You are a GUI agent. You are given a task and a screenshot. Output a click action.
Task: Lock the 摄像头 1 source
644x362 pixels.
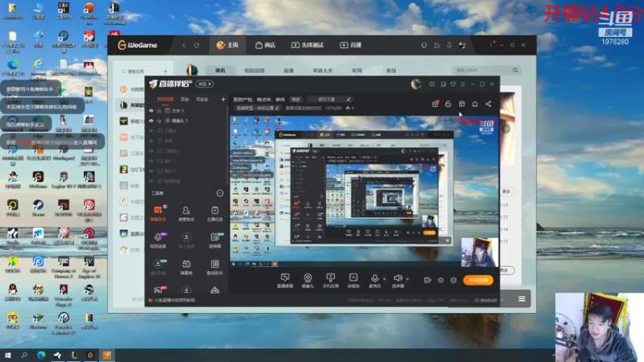pos(159,121)
